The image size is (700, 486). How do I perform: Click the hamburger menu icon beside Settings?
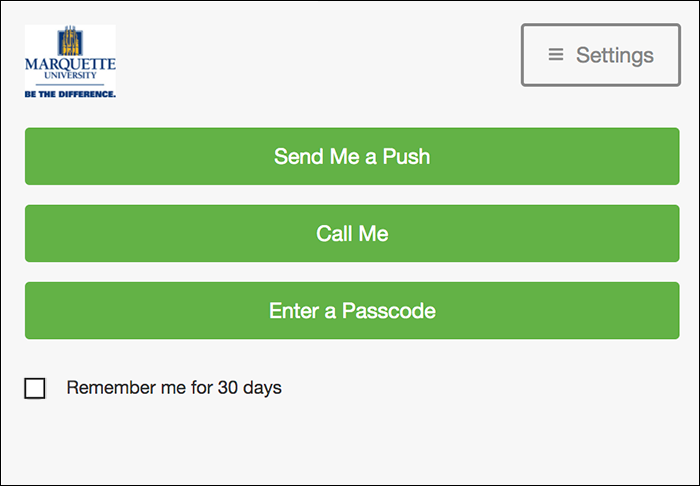click(x=556, y=55)
